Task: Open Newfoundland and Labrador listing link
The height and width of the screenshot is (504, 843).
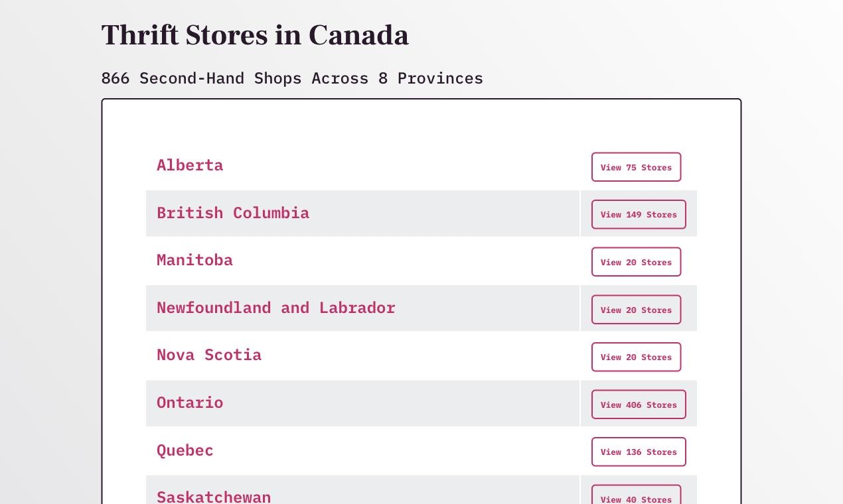Action: pyautogui.click(x=276, y=308)
